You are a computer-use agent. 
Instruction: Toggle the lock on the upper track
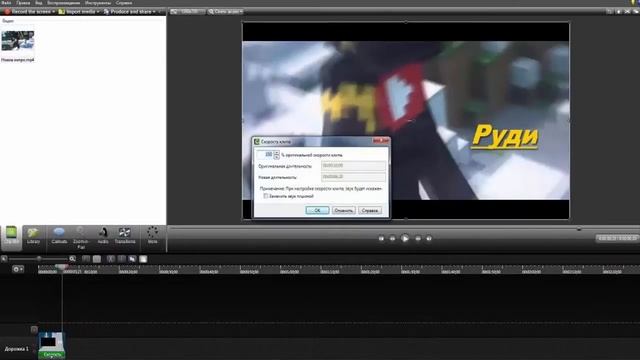tap(34, 329)
